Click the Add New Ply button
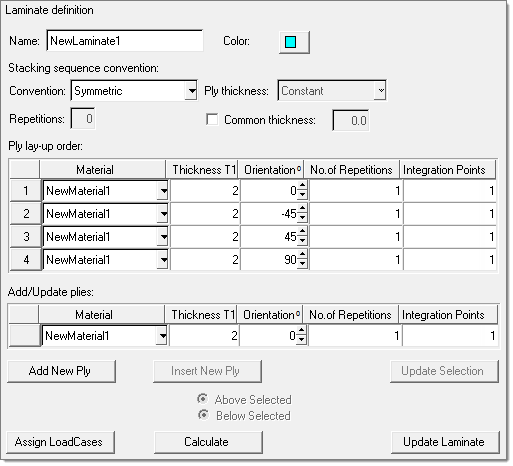This screenshot has height=466, width=513. [x=61, y=371]
